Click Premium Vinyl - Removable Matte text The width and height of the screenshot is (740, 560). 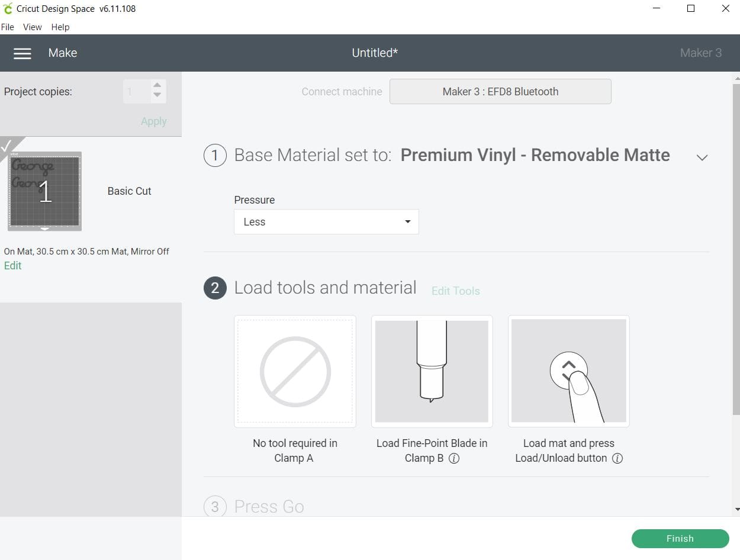click(535, 155)
